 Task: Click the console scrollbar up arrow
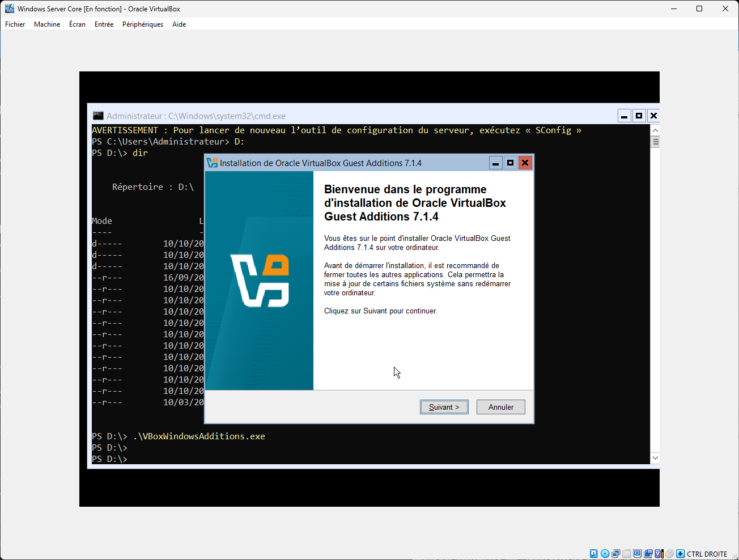pos(655,130)
